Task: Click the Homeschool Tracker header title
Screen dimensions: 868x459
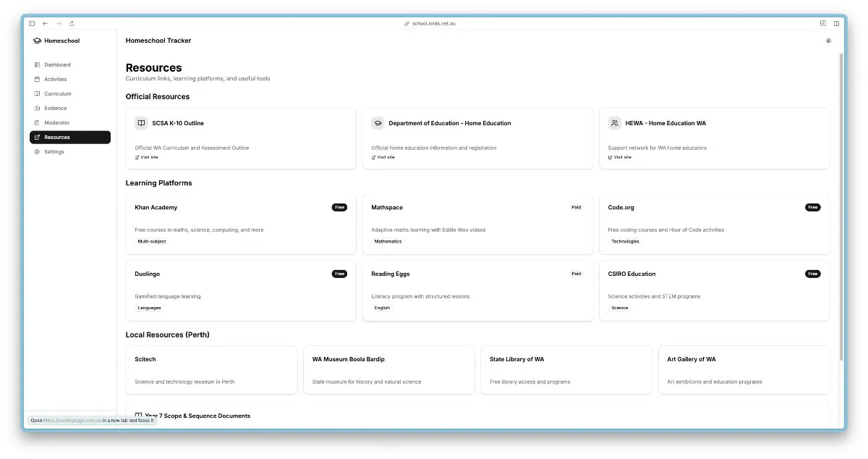Action: click(158, 41)
